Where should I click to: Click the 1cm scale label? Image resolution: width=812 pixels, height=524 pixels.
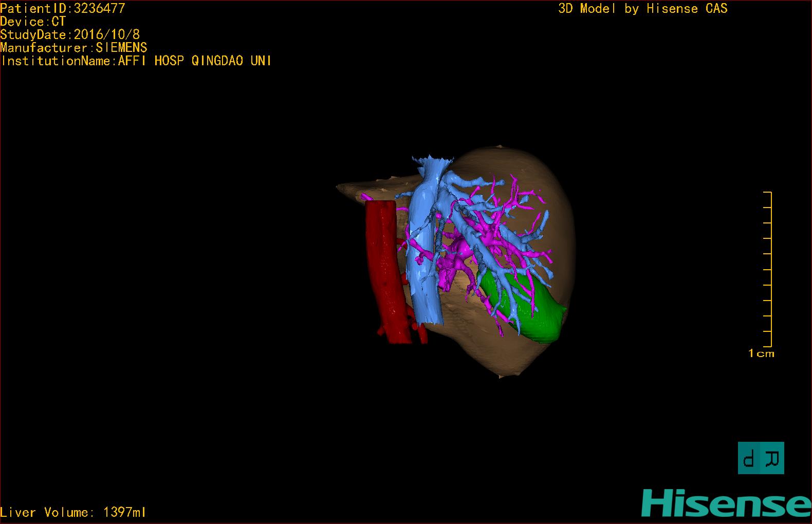(x=761, y=353)
